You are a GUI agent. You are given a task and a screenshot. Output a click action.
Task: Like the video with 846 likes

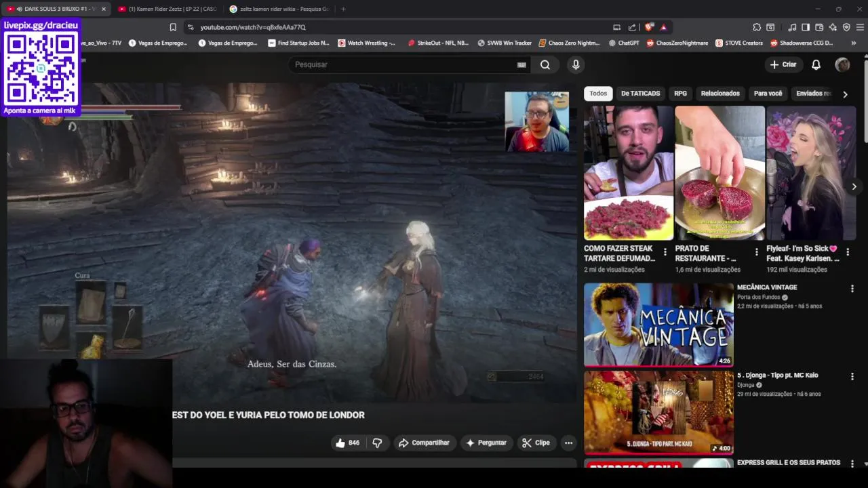(x=347, y=443)
